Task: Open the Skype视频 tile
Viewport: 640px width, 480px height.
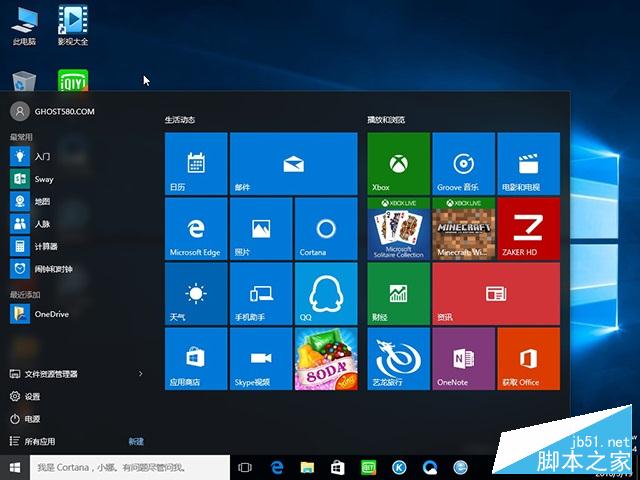Action: click(261, 359)
